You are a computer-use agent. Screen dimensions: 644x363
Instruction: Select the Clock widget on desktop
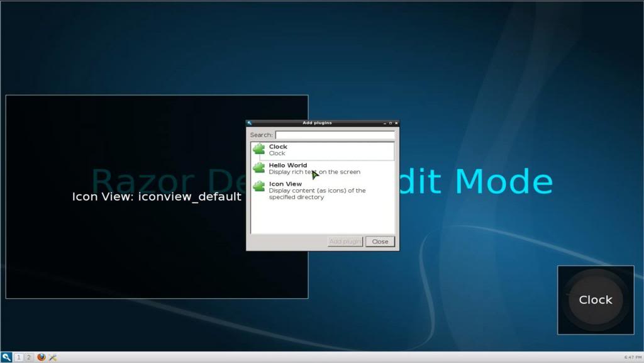[595, 300]
